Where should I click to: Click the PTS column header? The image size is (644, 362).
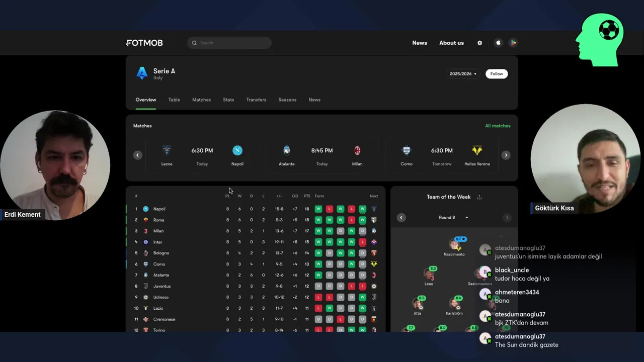tap(307, 196)
